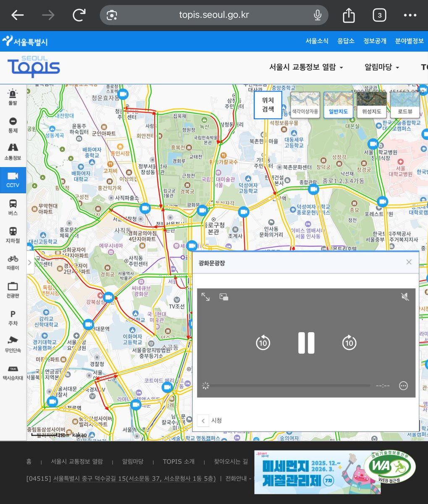Open the video more options circle
The height and width of the screenshot is (504, 428).
(x=403, y=386)
